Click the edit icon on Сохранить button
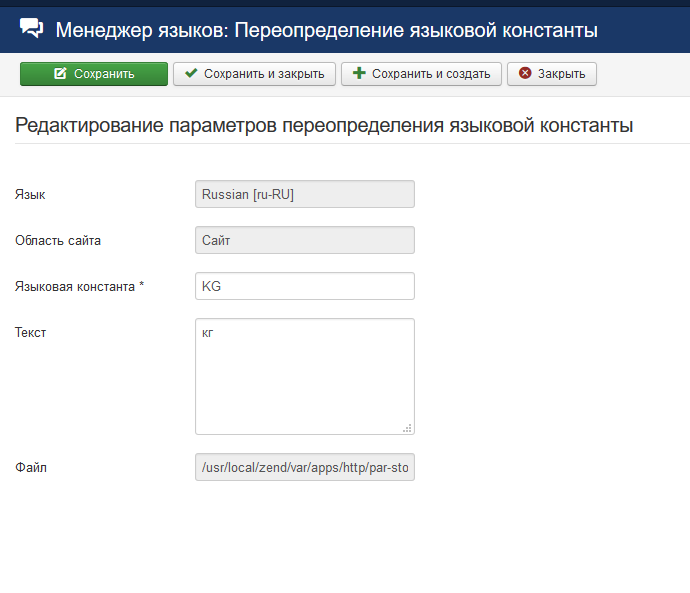Viewport: 690px width, 593px height. point(60,73)
